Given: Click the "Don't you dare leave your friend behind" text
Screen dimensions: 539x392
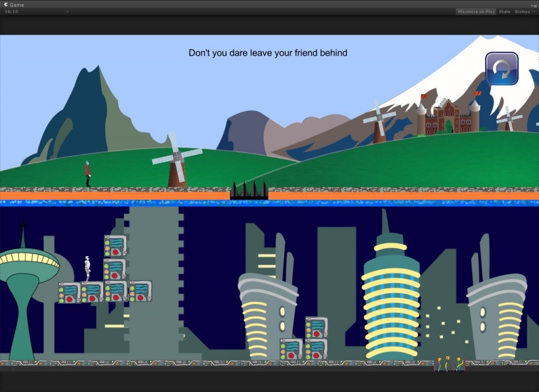Looking at the screenshot, I should (267, 53).
